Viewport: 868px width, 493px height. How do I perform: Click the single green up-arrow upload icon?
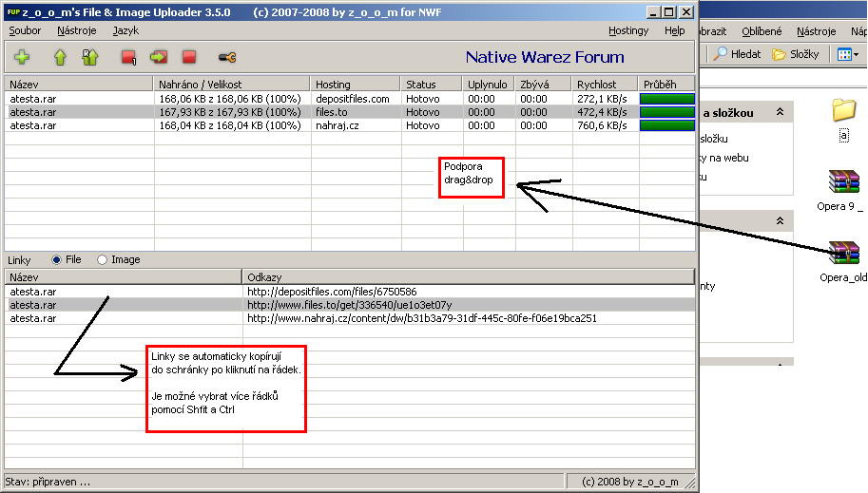60,57
